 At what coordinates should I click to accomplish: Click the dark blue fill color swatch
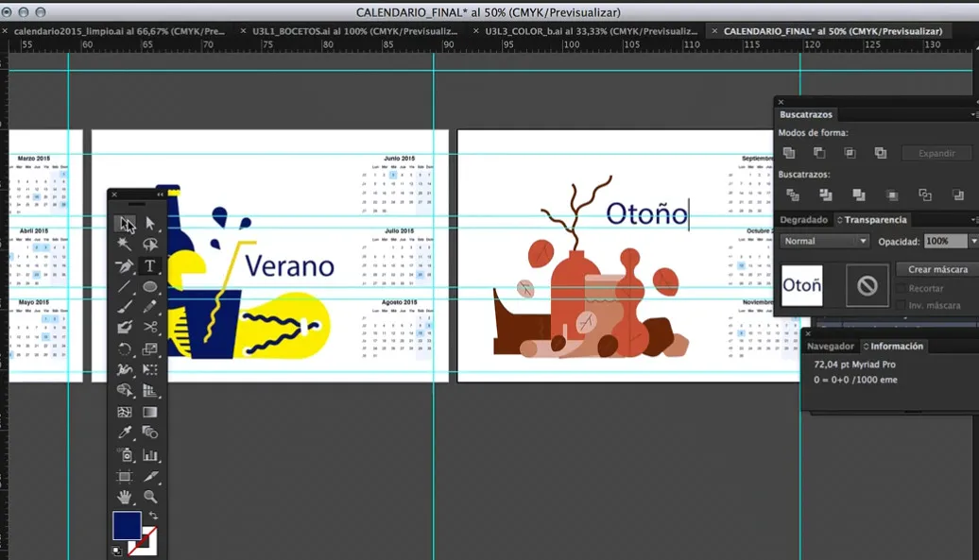(127, 525)
